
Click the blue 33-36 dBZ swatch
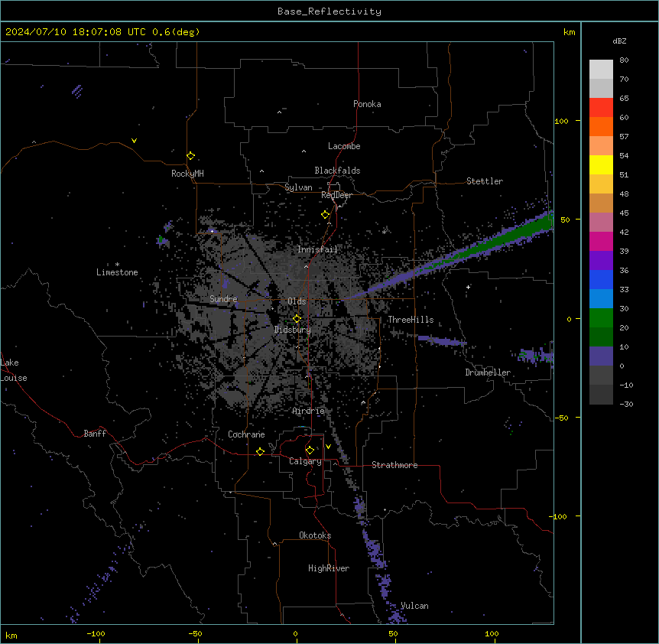[601, 279]
